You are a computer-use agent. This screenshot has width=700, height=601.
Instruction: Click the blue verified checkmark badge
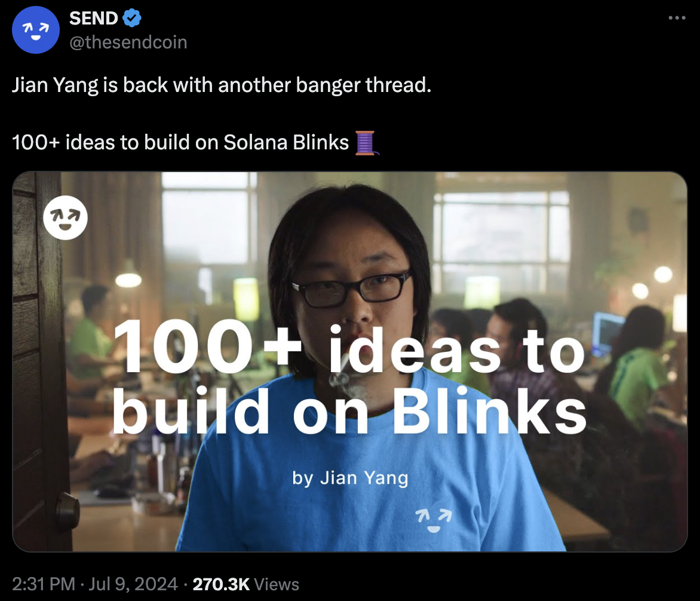tap(132, 18)
